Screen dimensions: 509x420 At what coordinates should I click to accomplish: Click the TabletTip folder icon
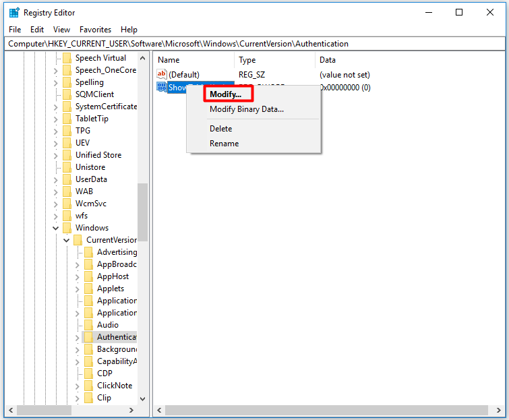click(x=67, y=119)
